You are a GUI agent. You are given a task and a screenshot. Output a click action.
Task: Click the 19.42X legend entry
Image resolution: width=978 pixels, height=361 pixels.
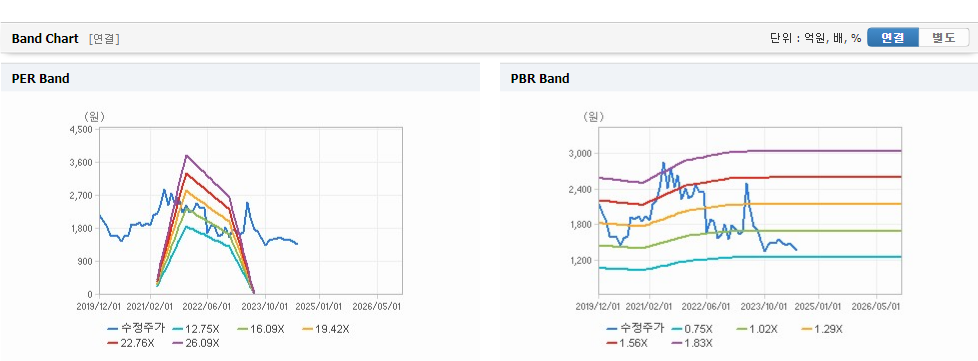[325, 329]
